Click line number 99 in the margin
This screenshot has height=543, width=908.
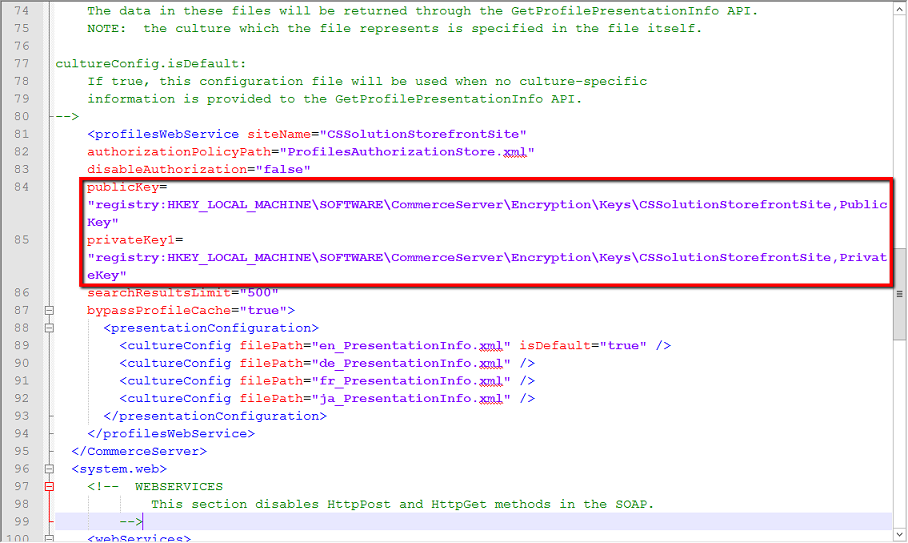[21, 521]
